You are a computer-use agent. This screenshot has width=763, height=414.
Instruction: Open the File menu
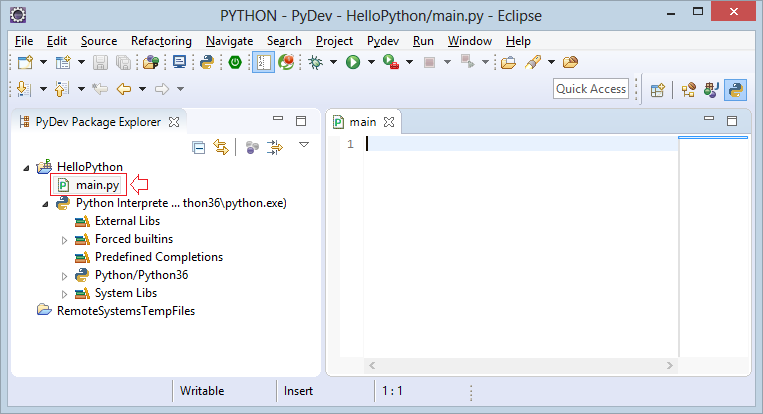coord(24,41)
